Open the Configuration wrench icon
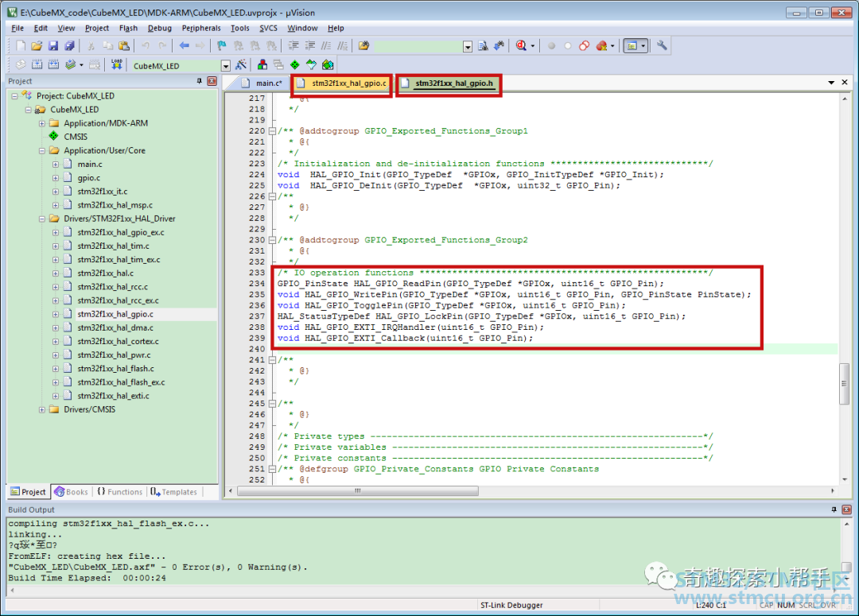Viewport: 859px width, 616px height. (x=662, y=46)
